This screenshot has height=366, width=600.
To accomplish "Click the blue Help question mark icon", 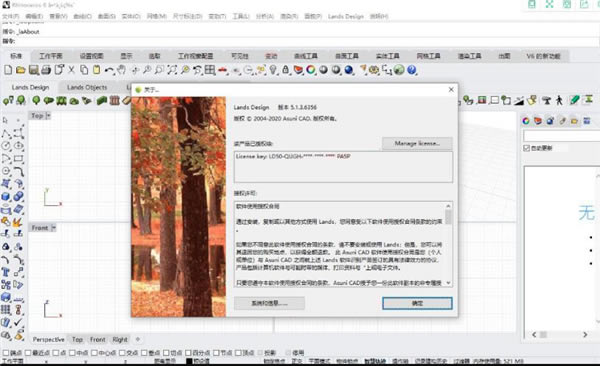I will pyautogui.click(x=412, y=70).
